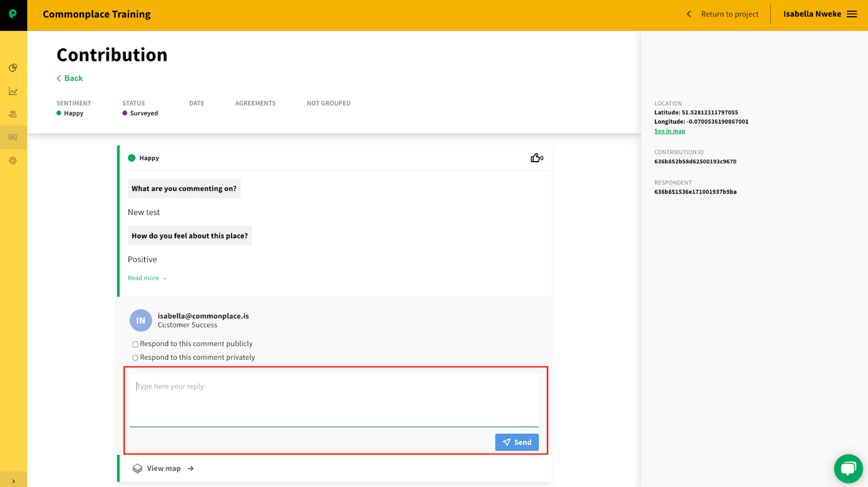868x487 pixels.
Task: Open View map link
Action: point(163,469)
